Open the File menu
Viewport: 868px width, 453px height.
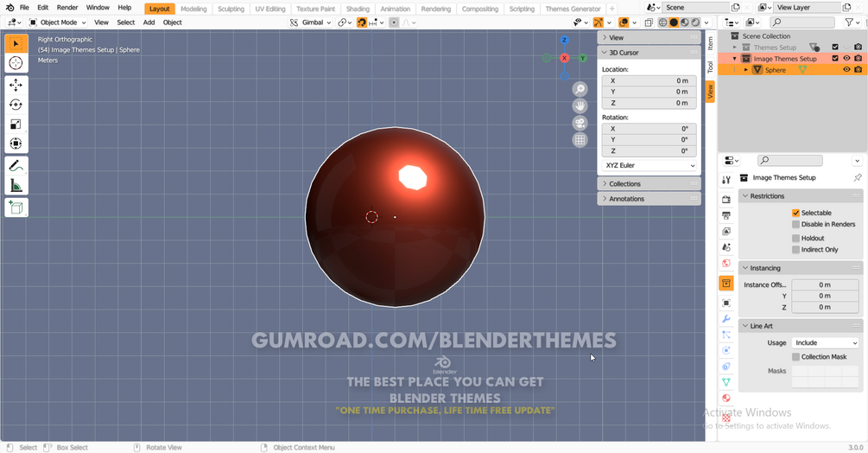tap(24, 8)
